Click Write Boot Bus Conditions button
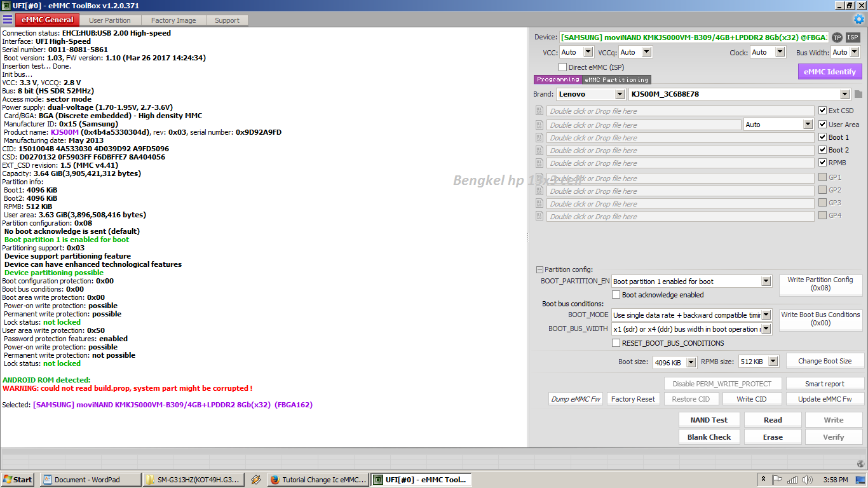 (820, 319)
